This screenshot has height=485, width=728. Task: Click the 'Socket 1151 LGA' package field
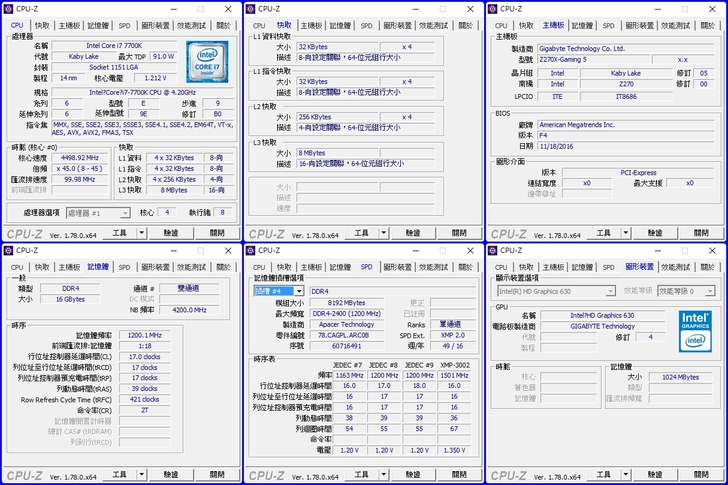(114, 67)
